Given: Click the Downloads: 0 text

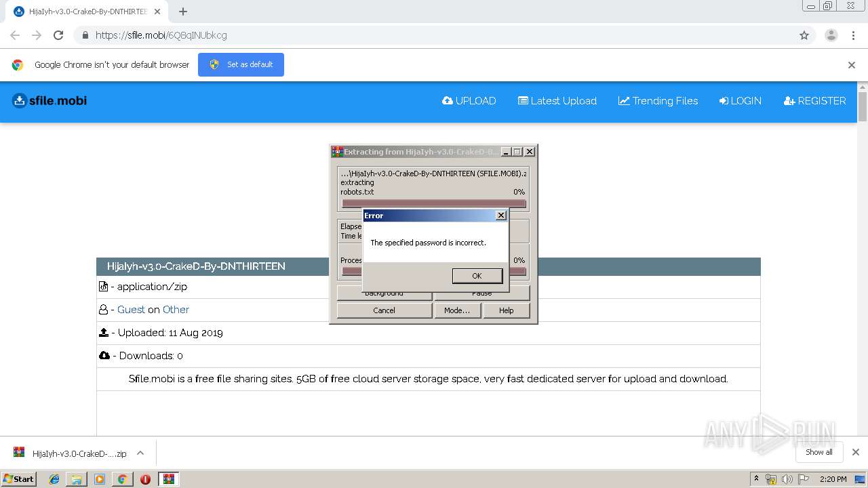Looking at the screenshot, I should (x=151, y=356).
